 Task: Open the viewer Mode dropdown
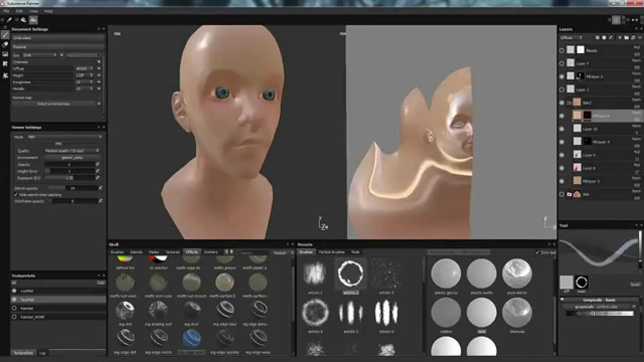click(x=64, y=137)
